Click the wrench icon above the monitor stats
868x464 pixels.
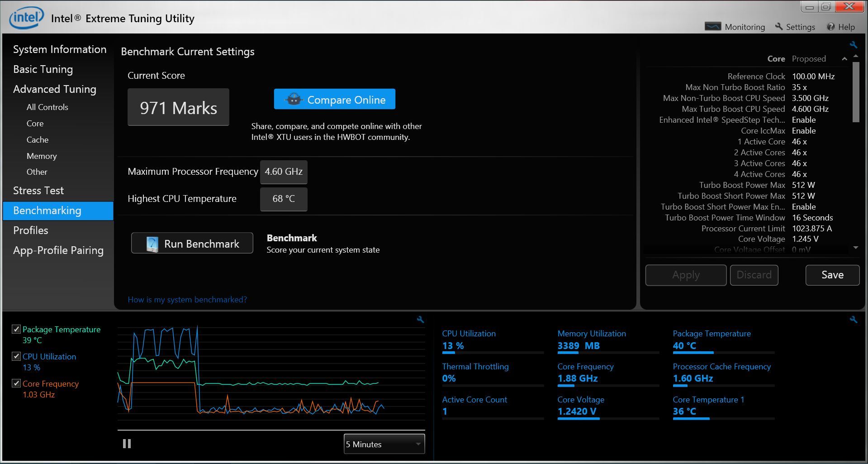coord(853,320)
